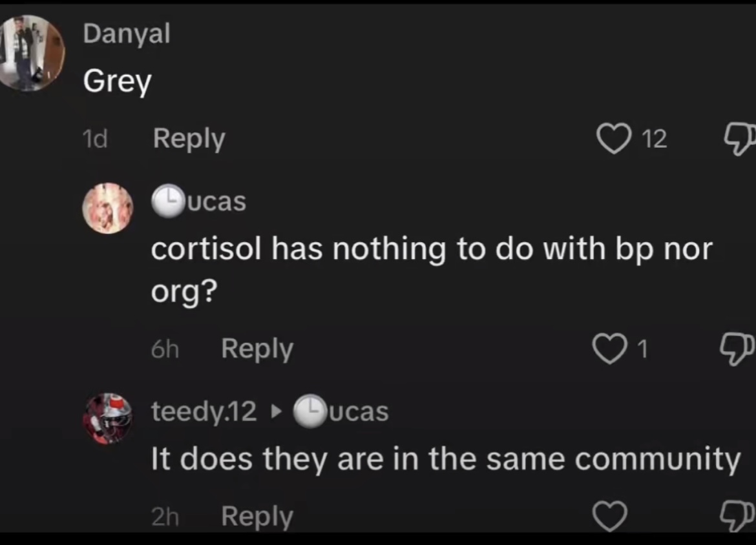The width and height of the screenshot is (756, 545).
Task: Open Danyal username link
Action: [127, 34]
